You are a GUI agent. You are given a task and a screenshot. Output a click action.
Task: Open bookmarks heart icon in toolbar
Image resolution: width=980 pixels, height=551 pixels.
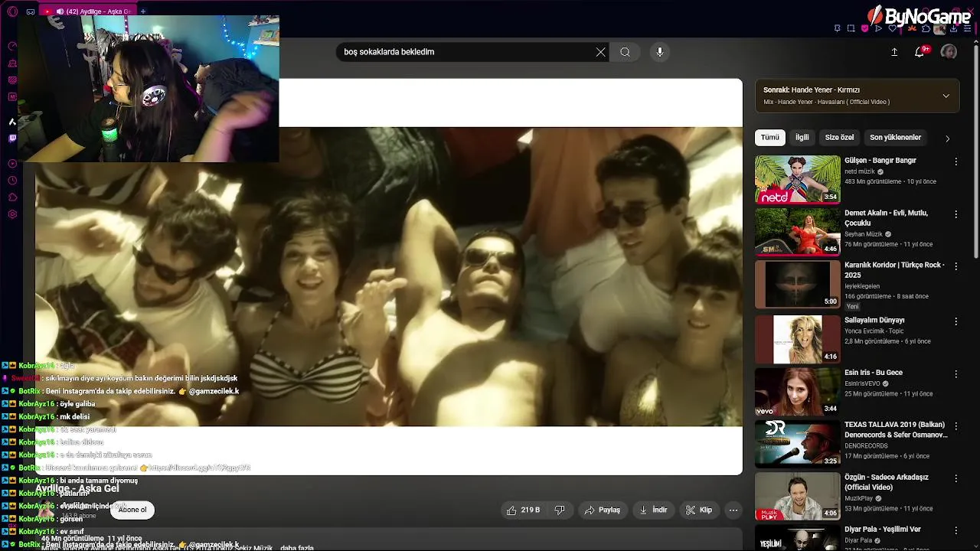[x=892, y=28]
